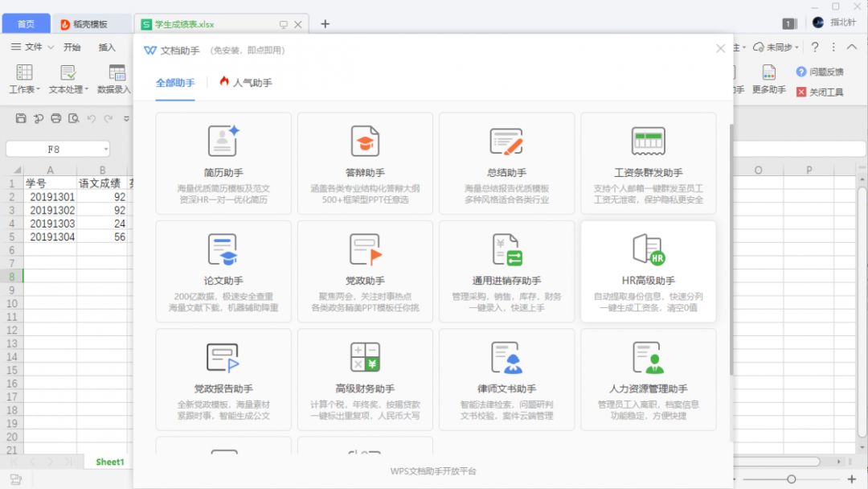
Task: Launch the 通用进销存助手 card
Action: [x=506, y=271]
